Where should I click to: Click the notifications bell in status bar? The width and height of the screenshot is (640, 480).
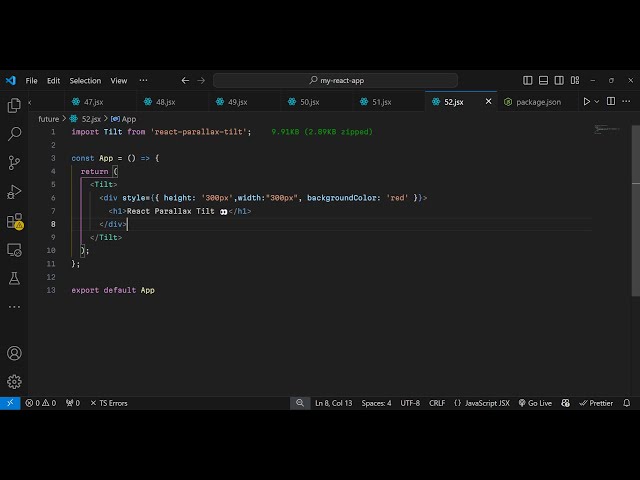click(627, 403)
